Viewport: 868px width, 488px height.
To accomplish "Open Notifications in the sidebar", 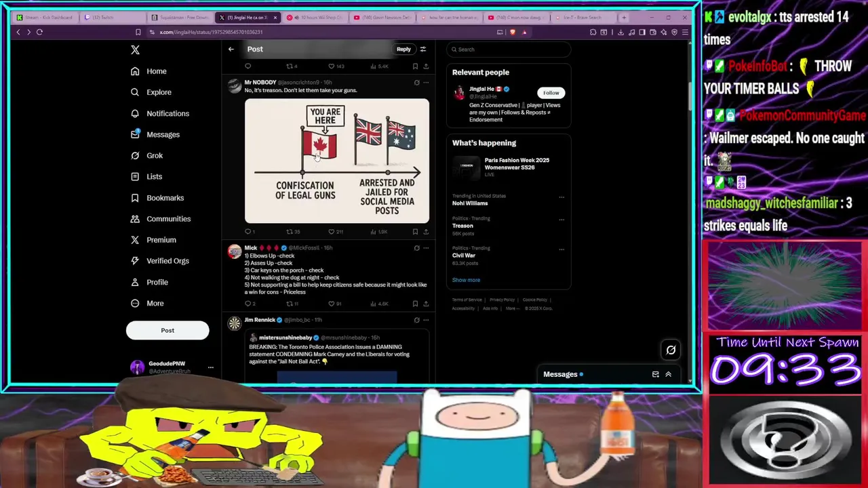I will 160,113.
